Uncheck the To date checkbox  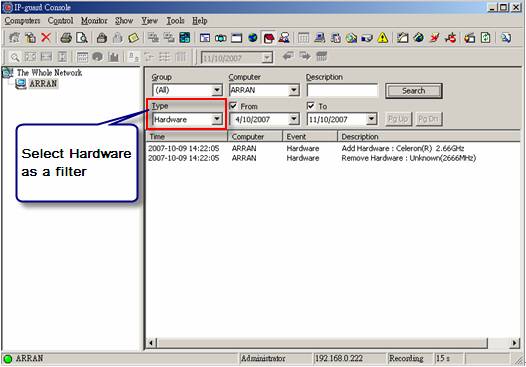click(x=311, y=106)
